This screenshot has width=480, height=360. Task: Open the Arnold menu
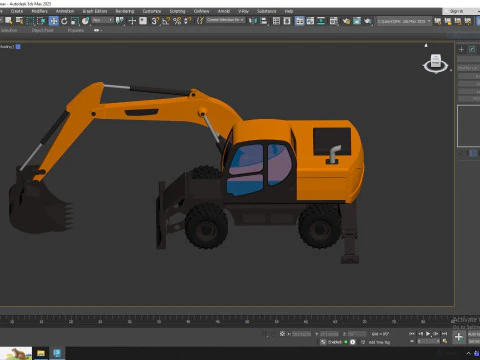click(224, 11)
